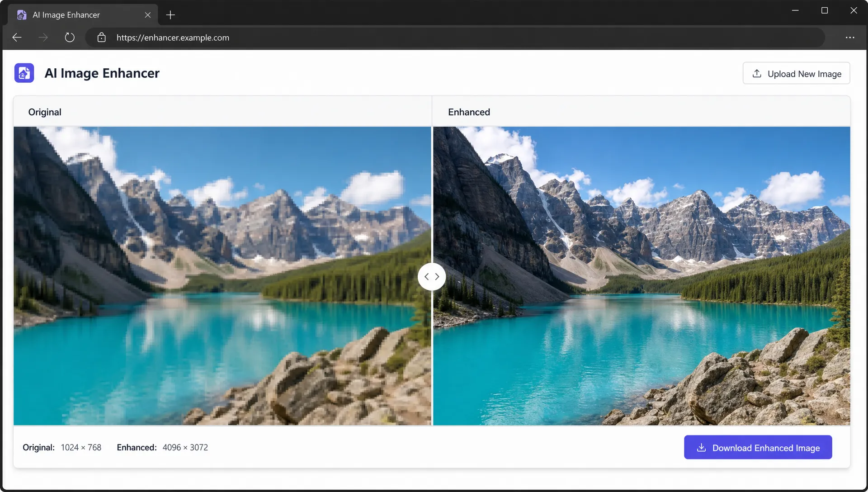The height and width of the screenshot is (492, 868).
Task: Click the AI Image Enhancer page title
Action: coord(102,73)
